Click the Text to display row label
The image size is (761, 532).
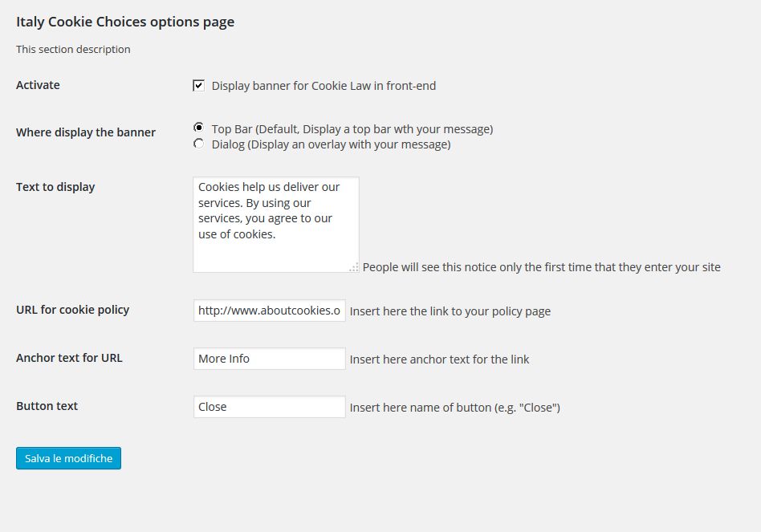tap(55, 187)
